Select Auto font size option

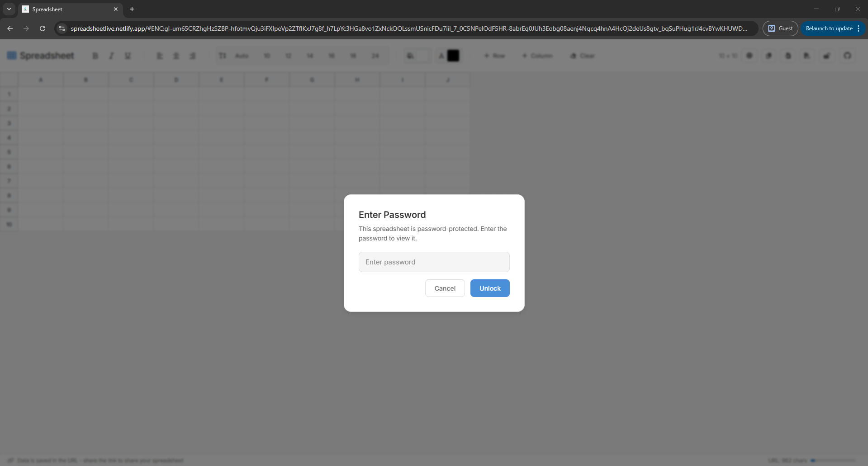tap(242, 56)
